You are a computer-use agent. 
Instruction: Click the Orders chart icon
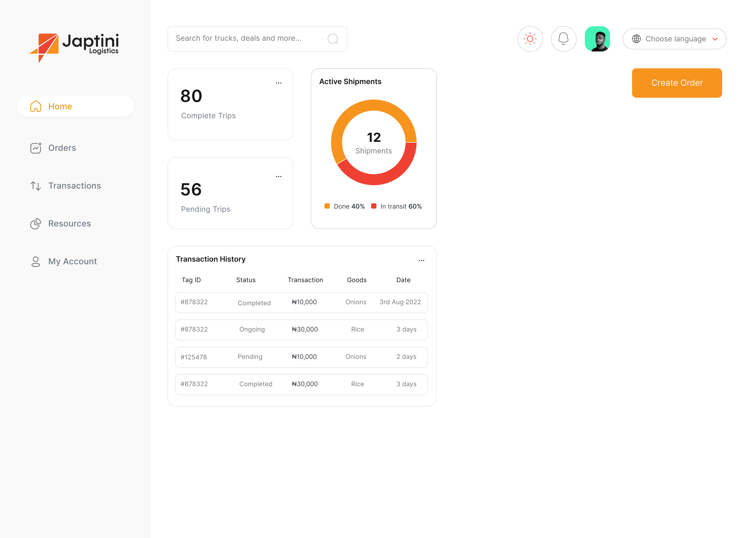click(36, 148)
